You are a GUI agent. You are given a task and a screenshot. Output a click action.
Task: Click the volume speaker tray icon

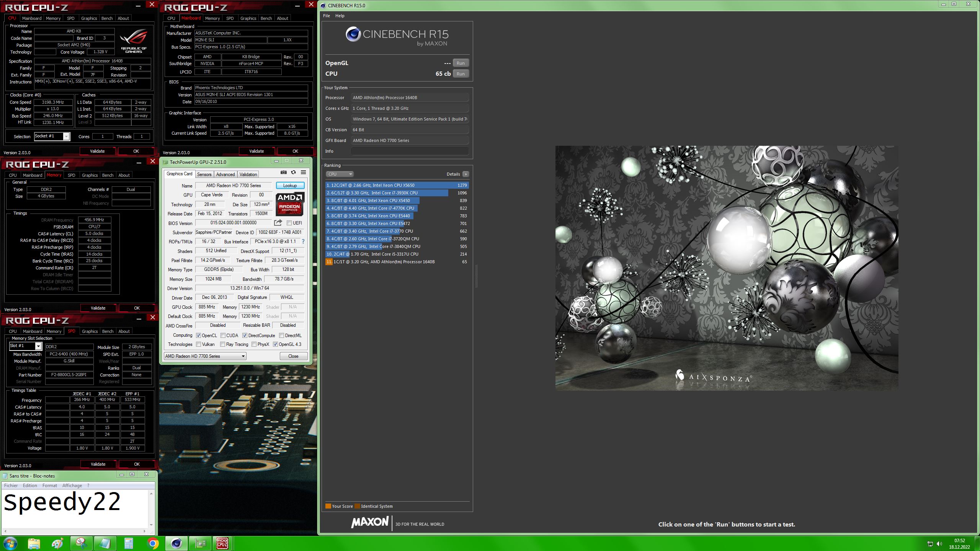939,544
